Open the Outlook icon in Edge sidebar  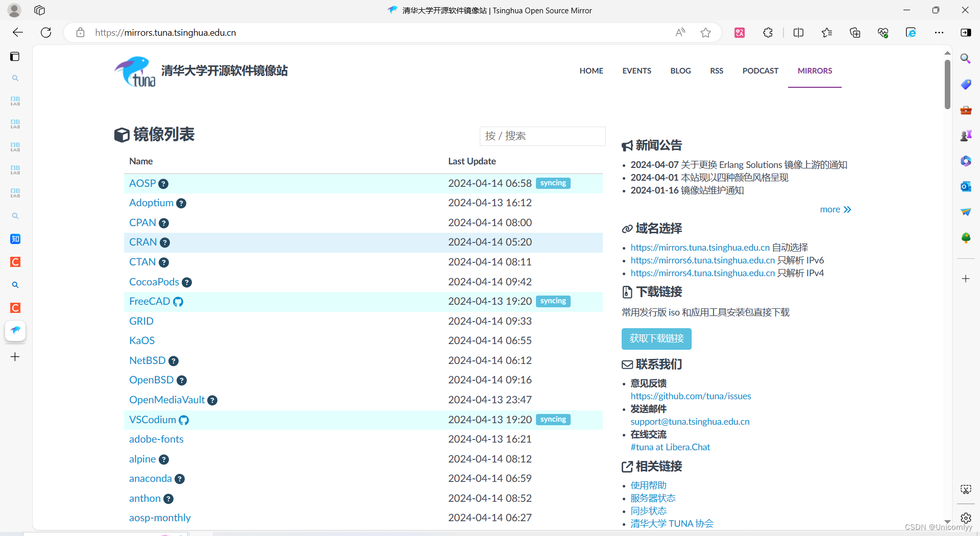pyautogui.click(x=966, y=187)
